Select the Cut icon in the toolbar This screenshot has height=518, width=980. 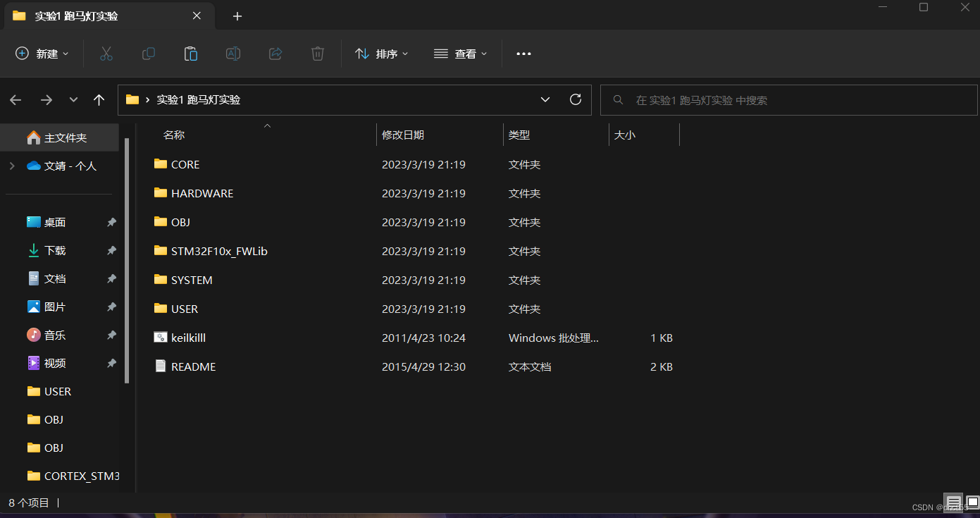pyautogui.click(x=106, y=54)
